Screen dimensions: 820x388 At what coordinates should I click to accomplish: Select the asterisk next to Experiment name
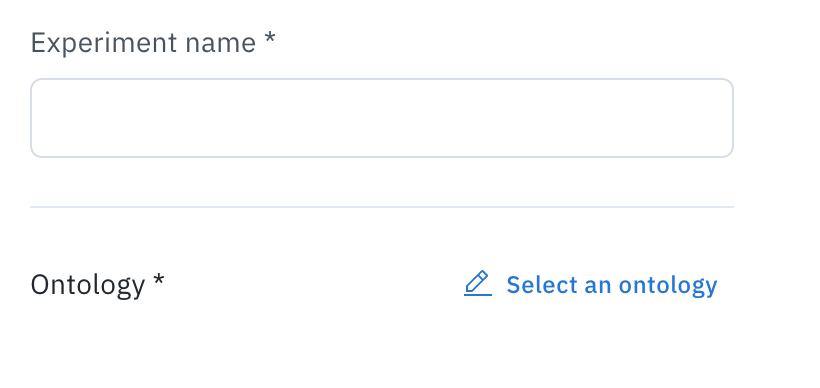coord(269,38)
